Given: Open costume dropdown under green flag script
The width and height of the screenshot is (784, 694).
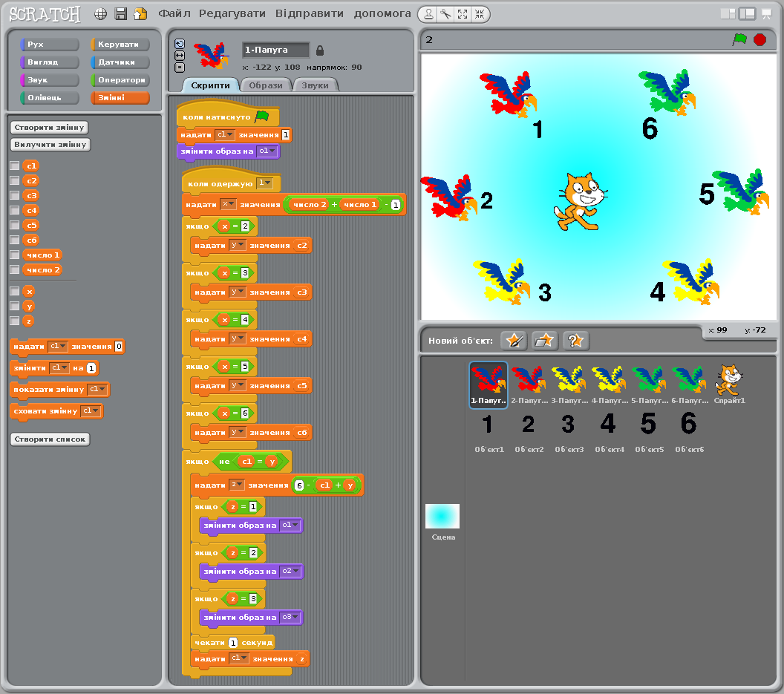Looking at the screenshot, I should (267, 151).
